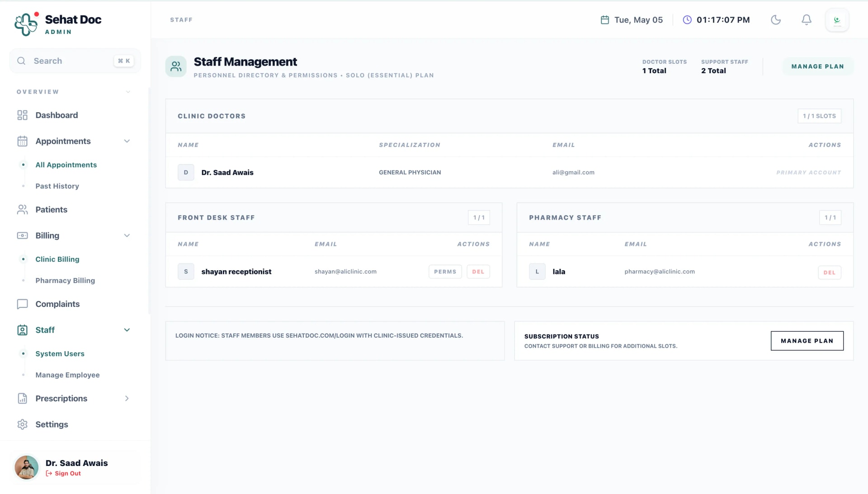The height and width of the screenshot is (494, 868).
Task: Open profile avatar in top bar
Action: click(837, 20)
